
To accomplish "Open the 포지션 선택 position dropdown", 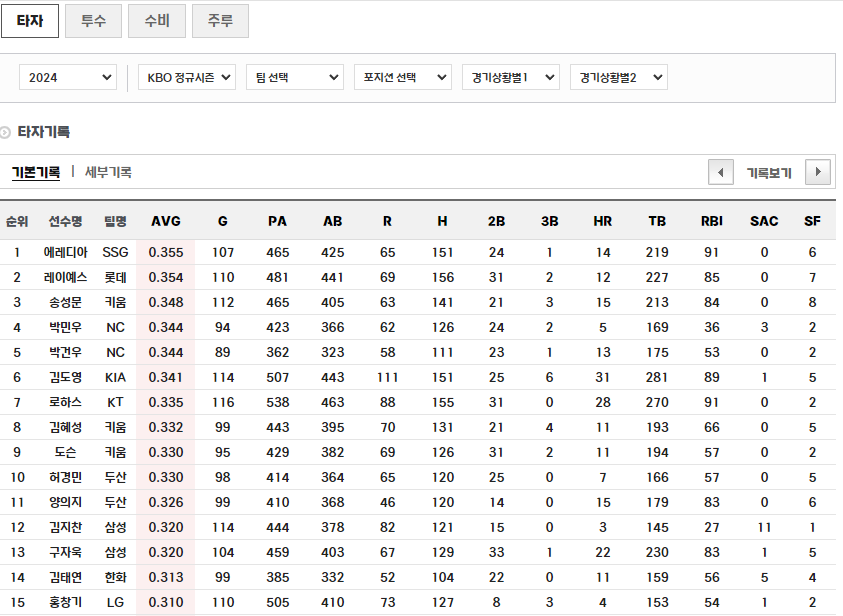I will pyautogui.click(x=402, y=76).
